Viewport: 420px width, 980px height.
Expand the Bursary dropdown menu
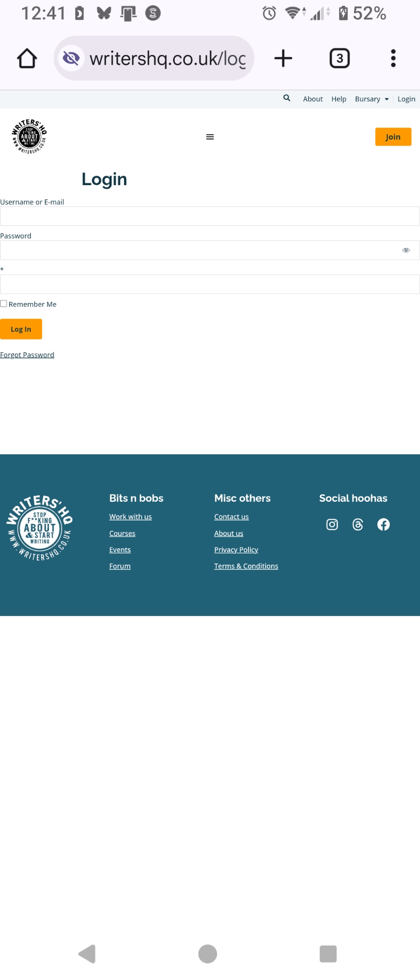point(371,99)
